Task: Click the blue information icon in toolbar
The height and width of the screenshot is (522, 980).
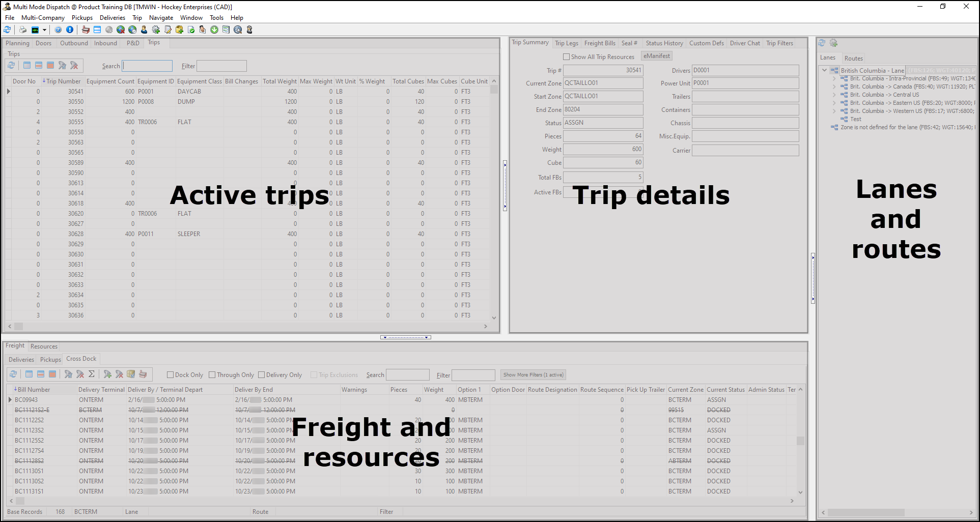Action: (x=70, y=30)
